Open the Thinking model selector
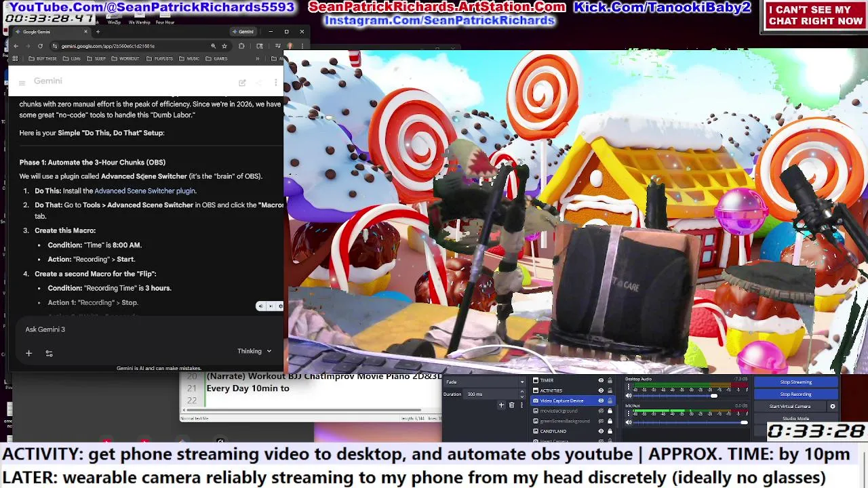Image resolution: width=868 pixels, height=488 pixels. pos(254,351)
